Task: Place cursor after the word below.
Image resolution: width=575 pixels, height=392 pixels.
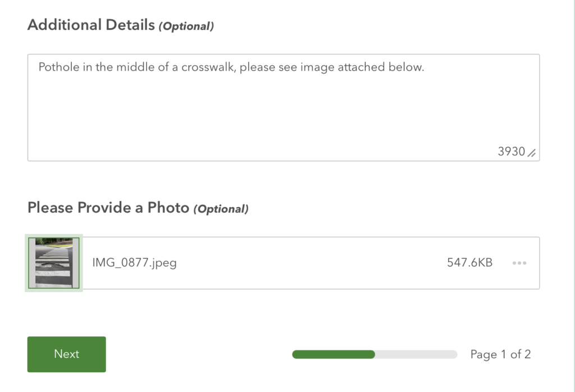Action: click(425, 67)
